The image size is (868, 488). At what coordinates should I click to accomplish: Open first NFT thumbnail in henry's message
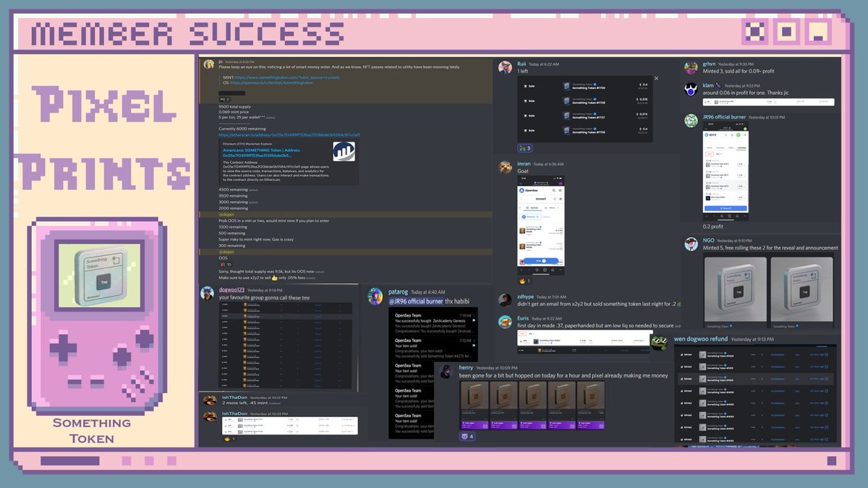coord(474,404)
